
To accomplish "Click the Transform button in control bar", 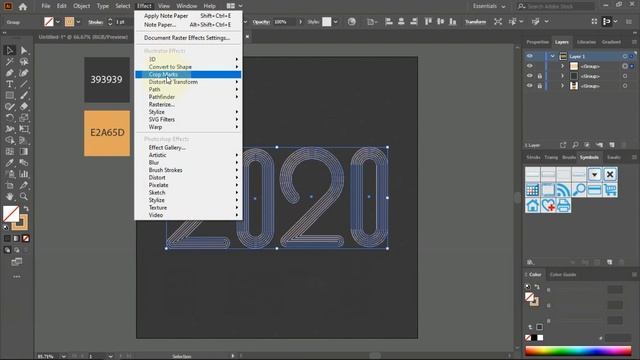I will (x=476, y=22).
